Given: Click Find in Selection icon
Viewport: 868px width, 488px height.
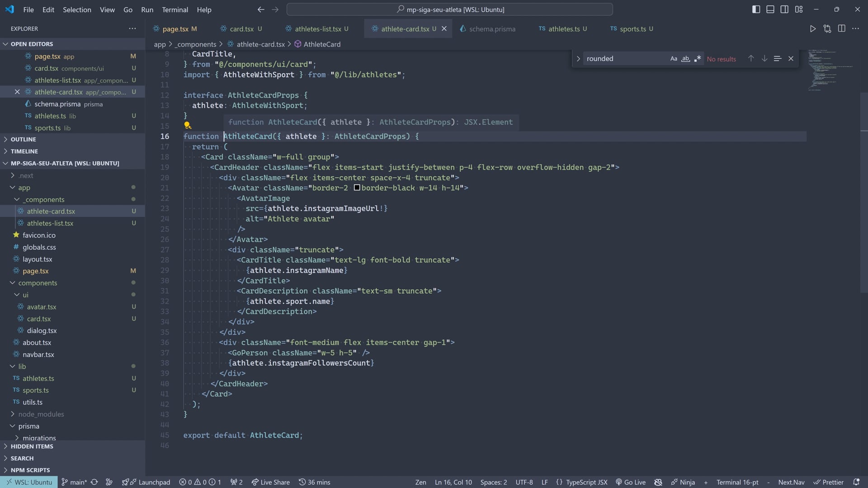Looking at the screenshot, I should [x=777, y=59].
